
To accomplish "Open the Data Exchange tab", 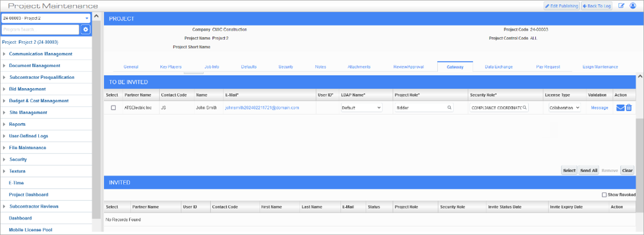I will click(499, 67).
